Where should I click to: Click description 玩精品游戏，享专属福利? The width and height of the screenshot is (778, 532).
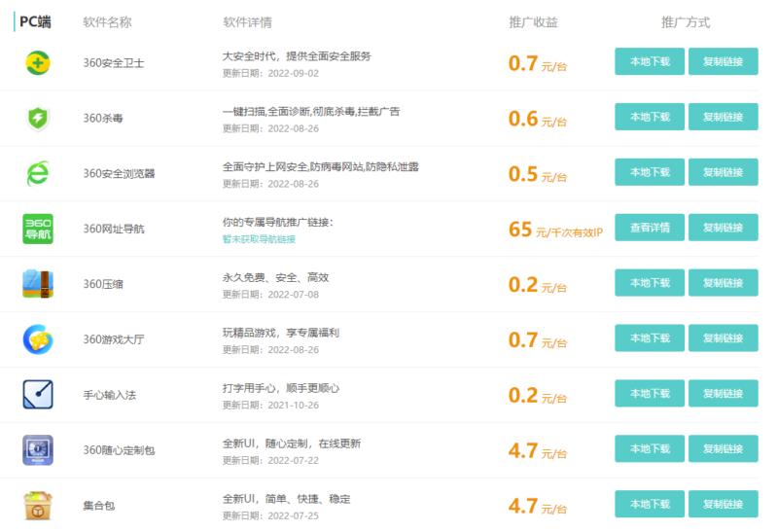coord(281,333)
